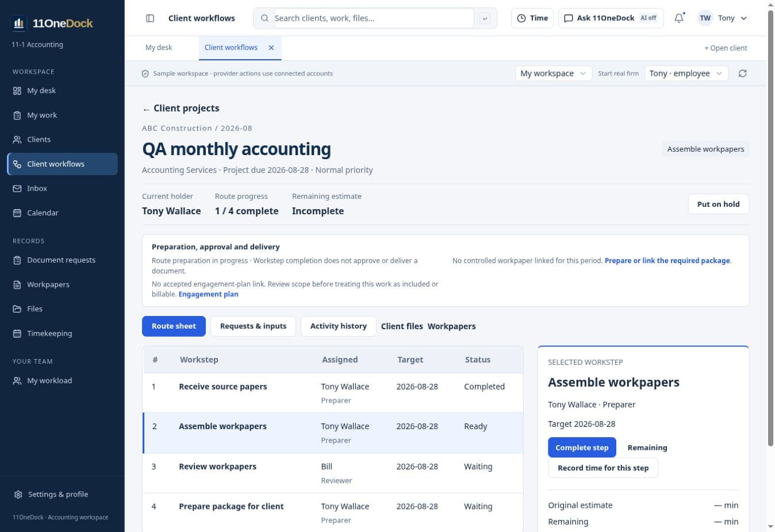Click the TW user avatar
Viewport: 775px width, 532px height.
click(x=705, y=18)
